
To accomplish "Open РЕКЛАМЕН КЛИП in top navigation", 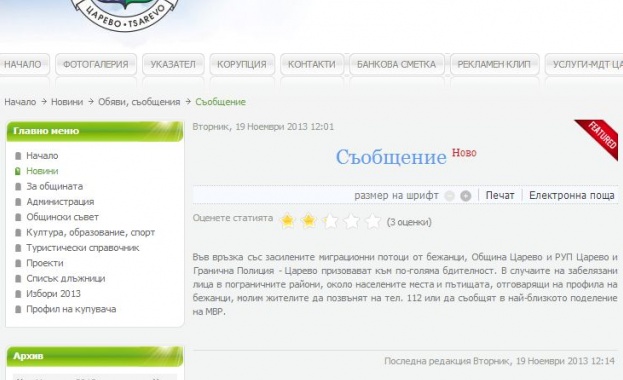I will (x=494, y=64).
